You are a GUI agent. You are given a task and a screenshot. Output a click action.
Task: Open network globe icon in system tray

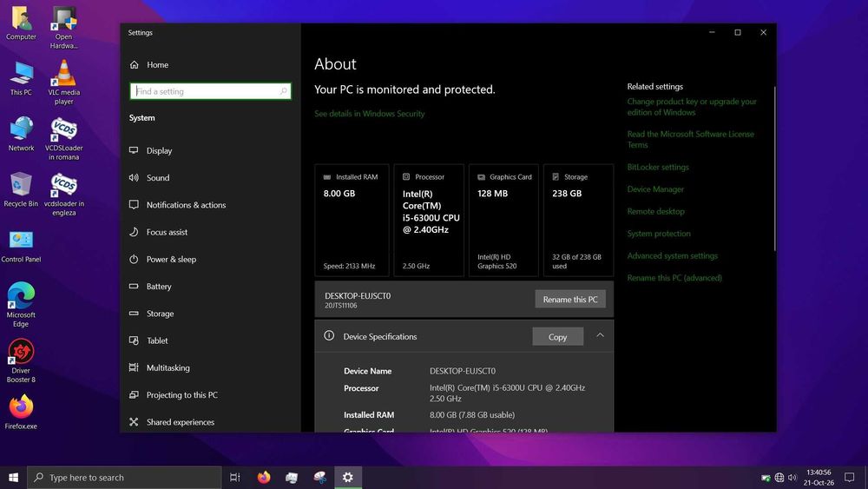[779, 478]
